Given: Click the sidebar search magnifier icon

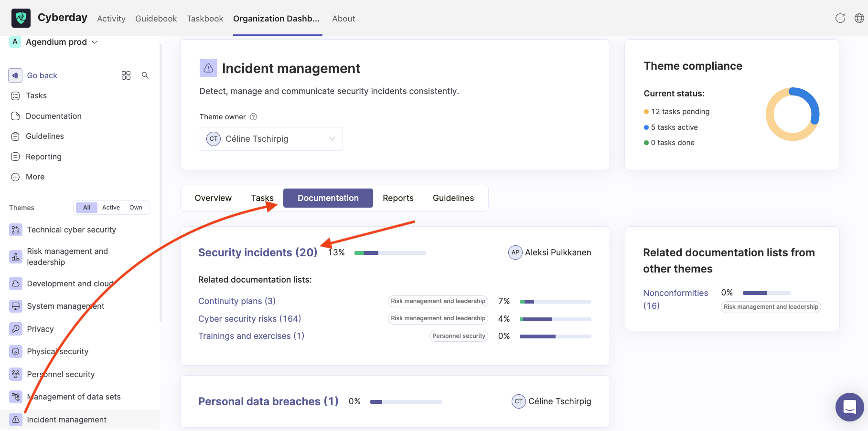Looking at the screenshot, I should (145, 75).
